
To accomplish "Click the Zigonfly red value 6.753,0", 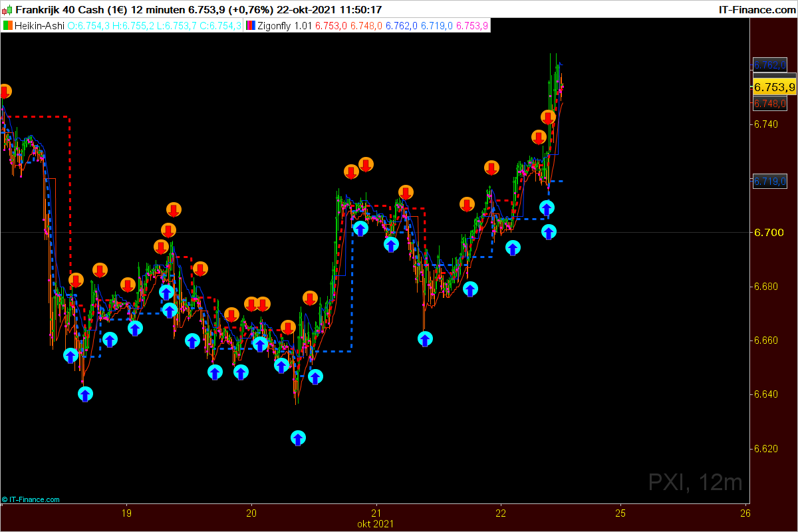I will [331, 26].
